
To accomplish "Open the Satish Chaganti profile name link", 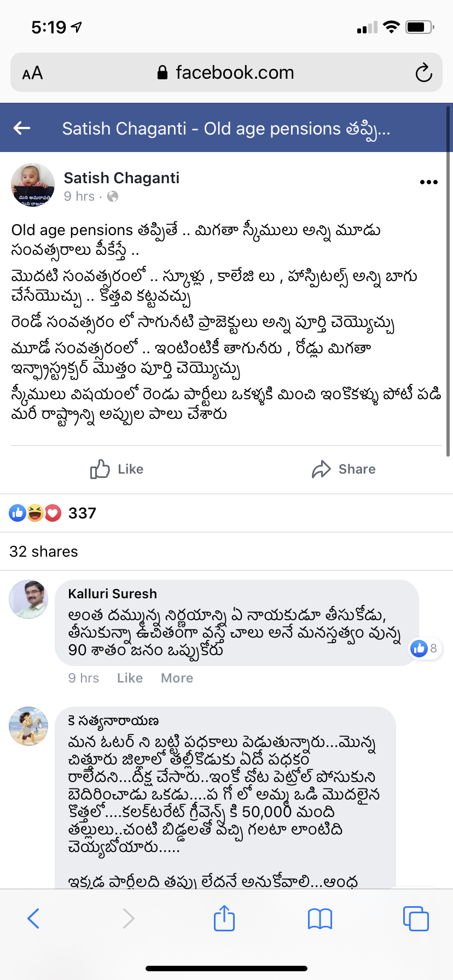I will pyautogui.click(x=121, y=178).
